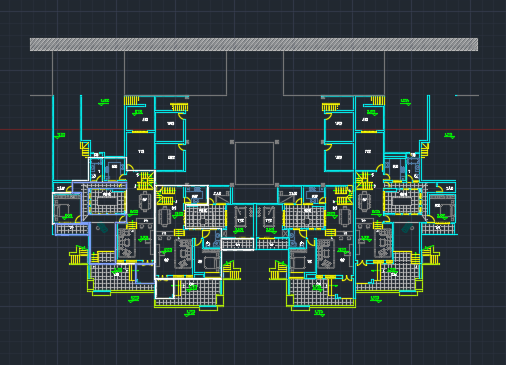Viewport: 506px width, 365px height.
Task: Grab the bottom-right grip of the central square
Action: (x=277, y=185)
